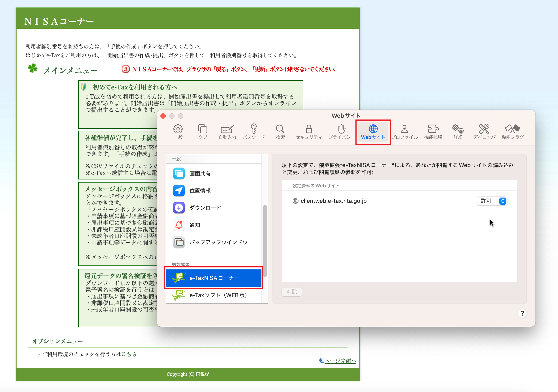558x392 pixels.
Task: Click the beginner mark icon in first menu box
Action: pyautogui.click(x=84, y=87)
